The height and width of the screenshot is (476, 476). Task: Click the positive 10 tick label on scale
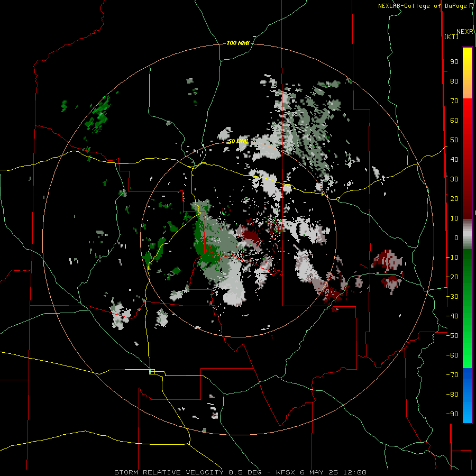454,218
